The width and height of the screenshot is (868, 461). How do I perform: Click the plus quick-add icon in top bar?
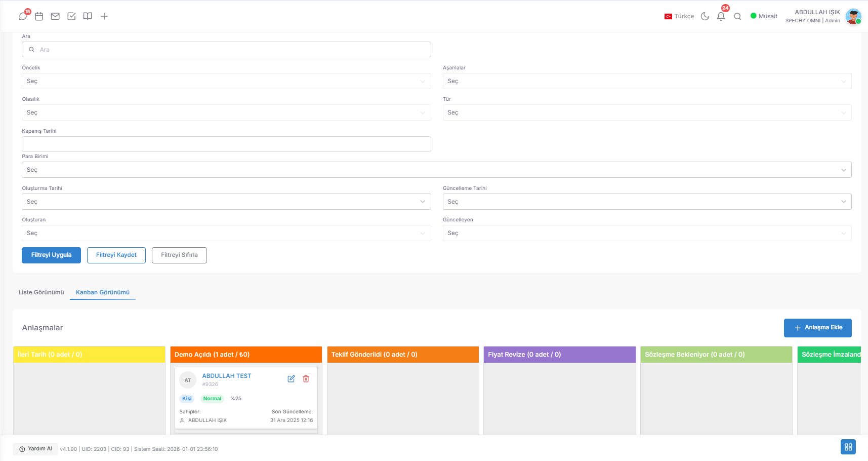coord(104,16)
